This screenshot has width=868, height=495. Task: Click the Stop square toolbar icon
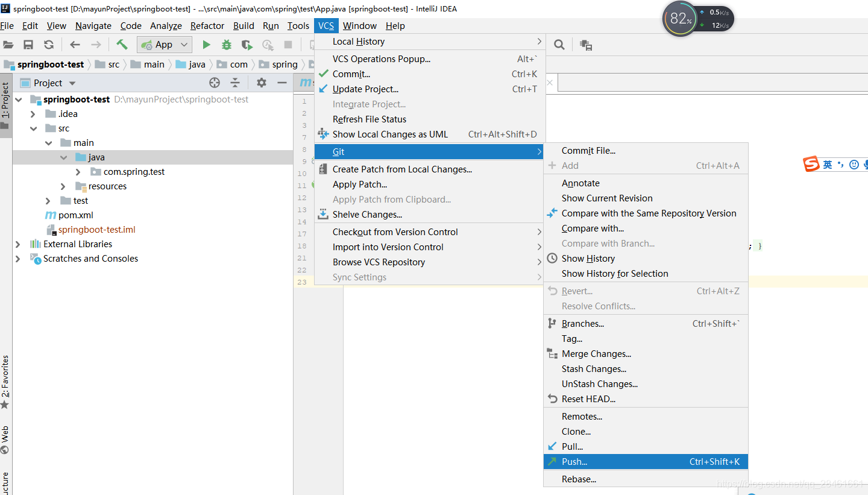(x=288, y=45)
